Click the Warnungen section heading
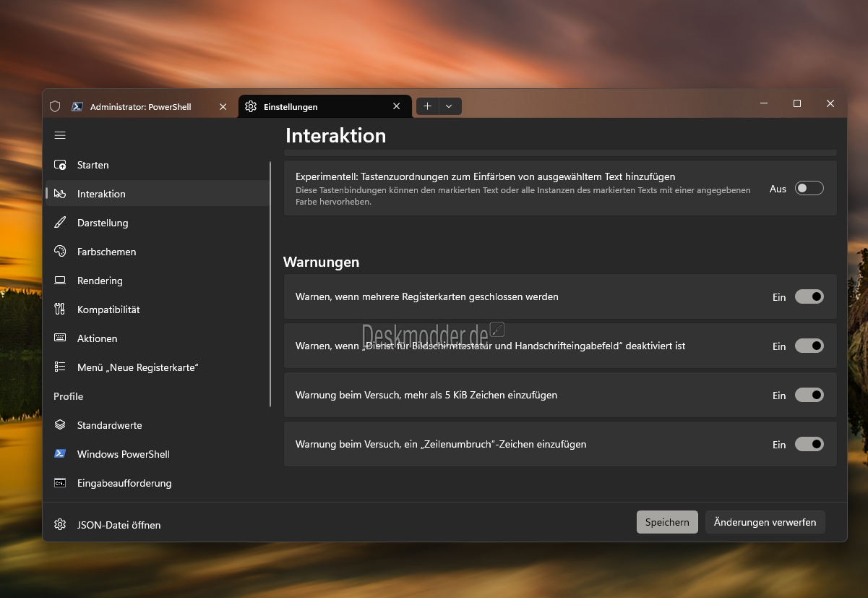Viewport: 868px width, 598px height. 321,262
